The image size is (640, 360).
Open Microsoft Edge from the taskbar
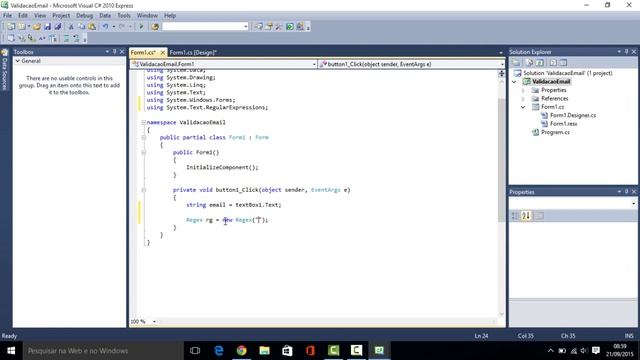(219, 351)
